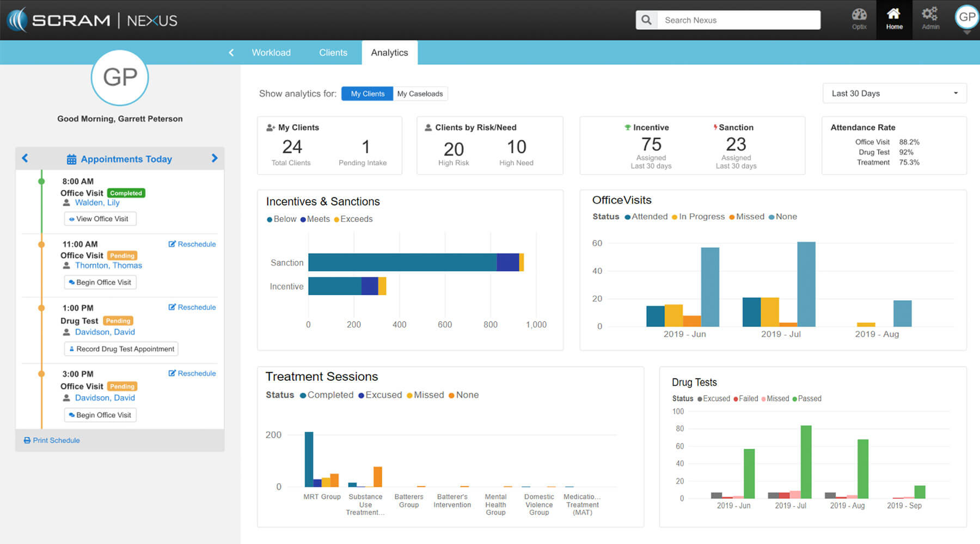Click the large GP avatar in sidebar

point(120,77)
